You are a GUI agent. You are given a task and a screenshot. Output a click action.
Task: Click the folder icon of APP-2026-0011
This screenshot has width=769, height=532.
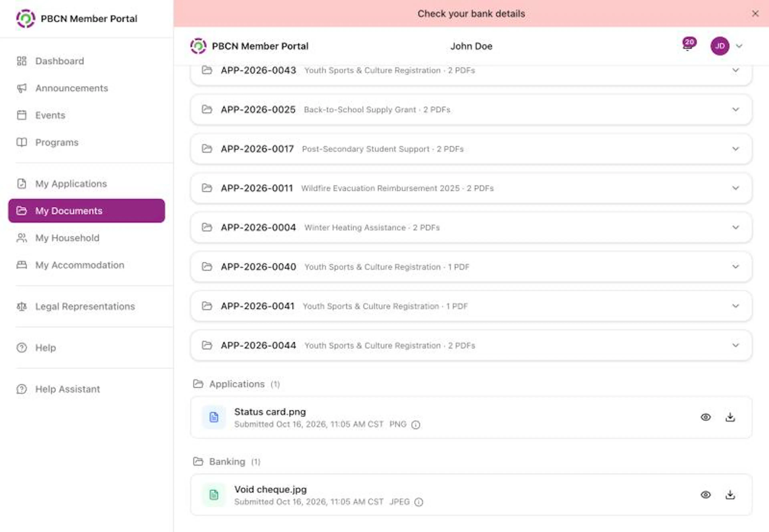pos(207,188)
